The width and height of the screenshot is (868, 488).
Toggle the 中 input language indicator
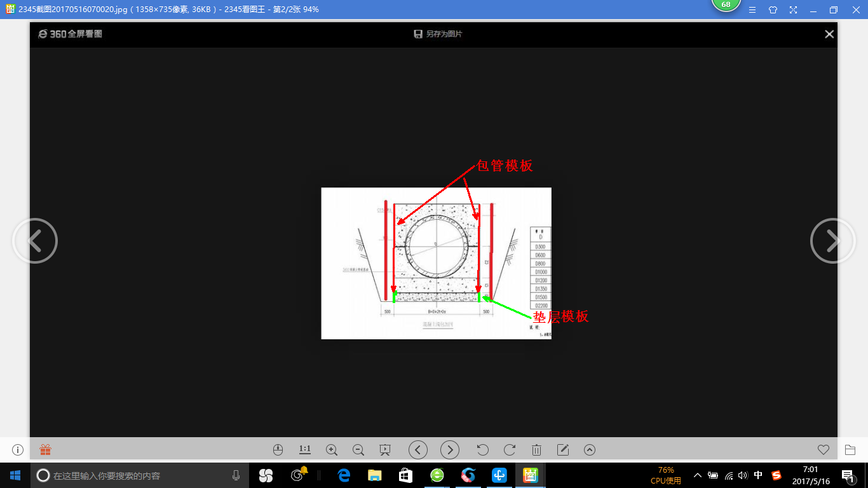coord(759,475)
